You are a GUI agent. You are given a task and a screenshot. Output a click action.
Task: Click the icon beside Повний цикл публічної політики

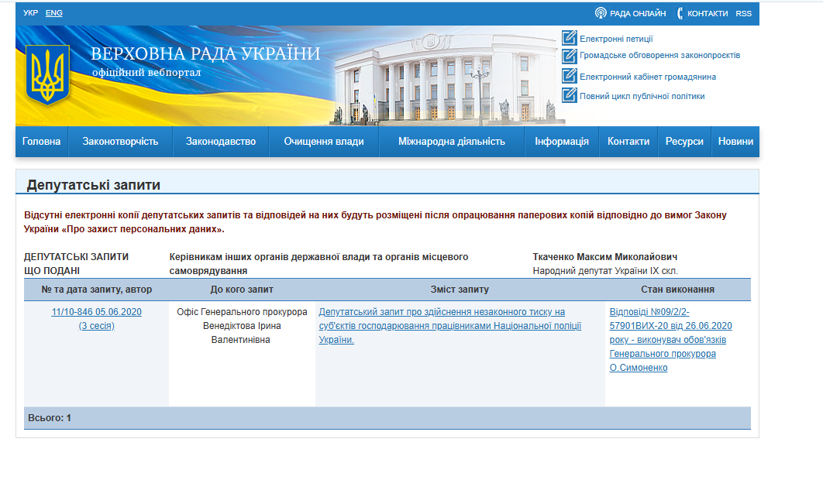pos(570,95)
